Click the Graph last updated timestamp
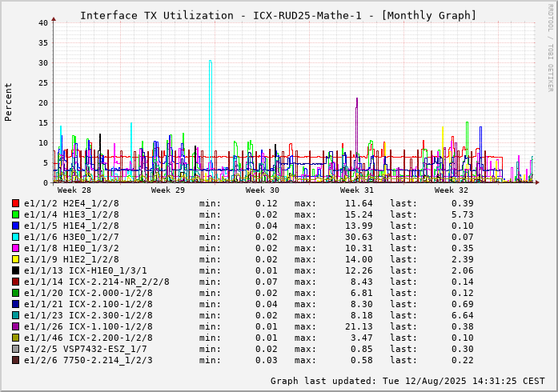The width and height of the screenshot is (558, 392). pos(407,381)
